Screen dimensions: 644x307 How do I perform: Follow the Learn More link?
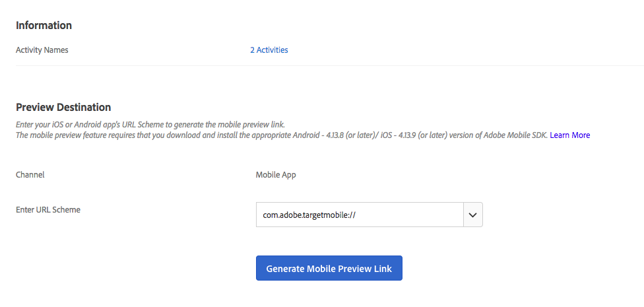(569, 135)
